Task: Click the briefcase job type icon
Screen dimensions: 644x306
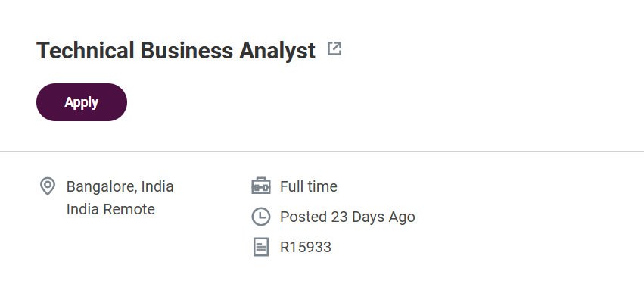Action: coord(260,186)
